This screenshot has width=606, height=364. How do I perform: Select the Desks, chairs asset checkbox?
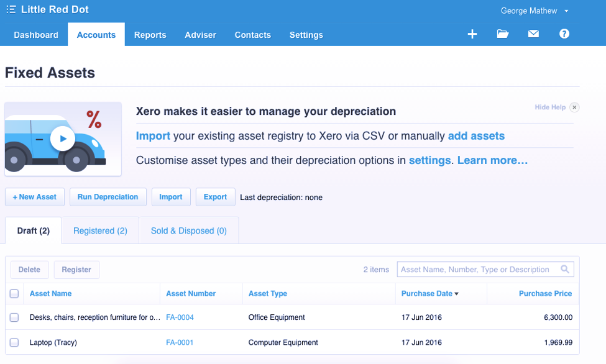tap(14, 317)
